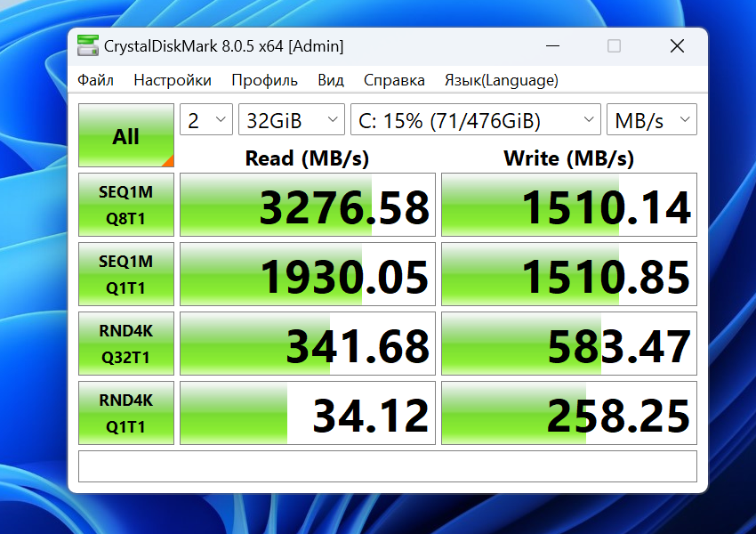The image size is (756, 534).
Task: Expand the test count dropdown showing 2
Action: point(206,119)
